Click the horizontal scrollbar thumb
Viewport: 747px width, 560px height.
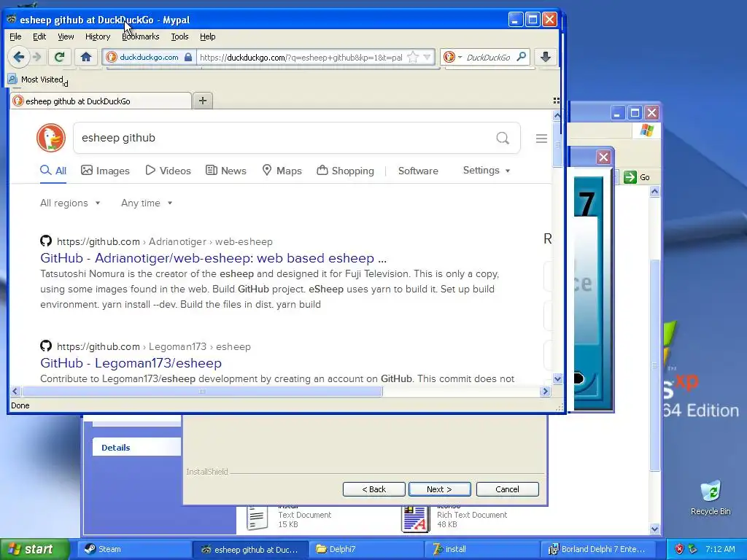pos(202,392)
